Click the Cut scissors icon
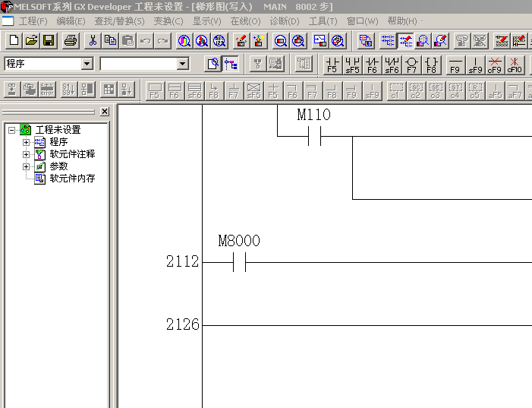 (x=93, y=40)
